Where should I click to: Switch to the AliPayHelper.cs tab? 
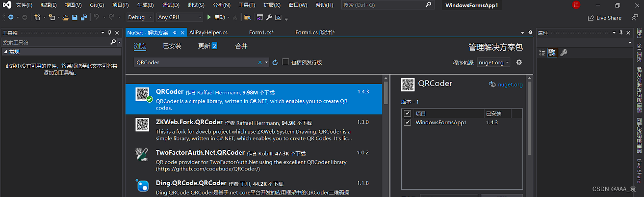pos(208,32)
